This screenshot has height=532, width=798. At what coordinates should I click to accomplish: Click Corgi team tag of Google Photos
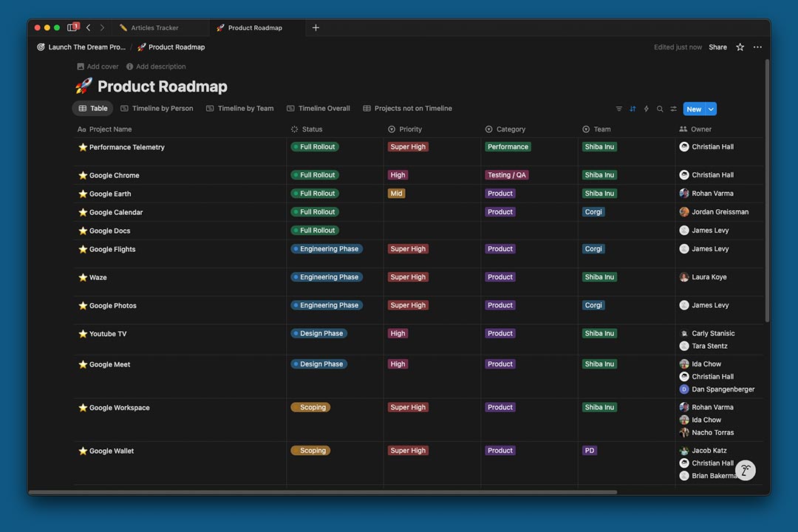tap(593, 305)
